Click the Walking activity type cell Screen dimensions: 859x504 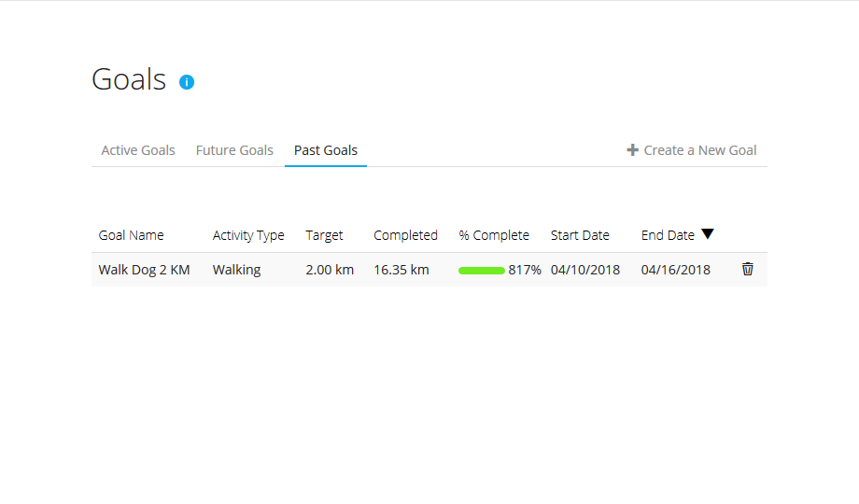point(236,270)
